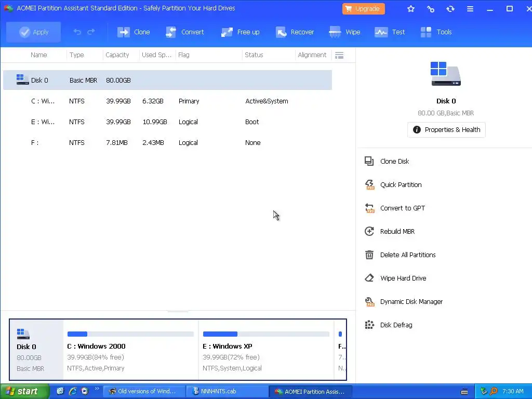Undo the last pending operation
Image resolution: width=532 pixels, height=399 pixels.
pos(77,32)
